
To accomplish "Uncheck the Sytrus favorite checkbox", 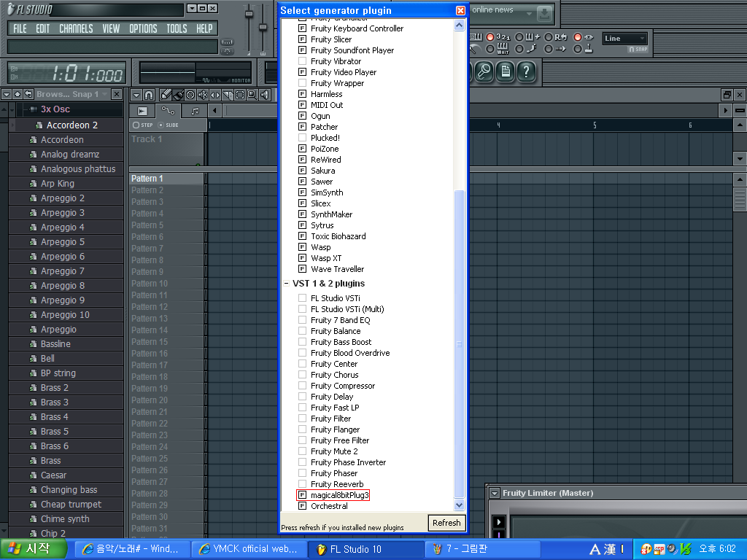I will point(302,225).
